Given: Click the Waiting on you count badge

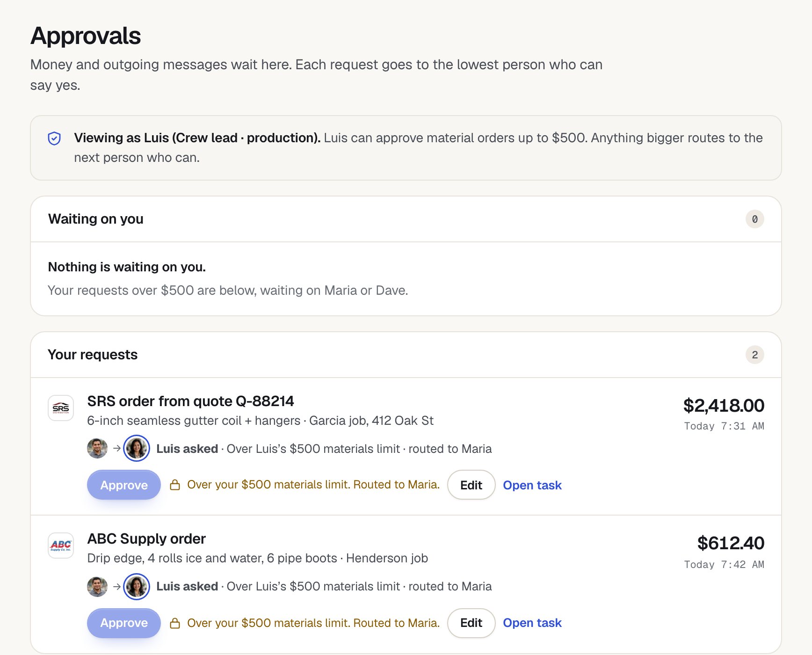Looking at the screenshot, I should click(754, 219).
